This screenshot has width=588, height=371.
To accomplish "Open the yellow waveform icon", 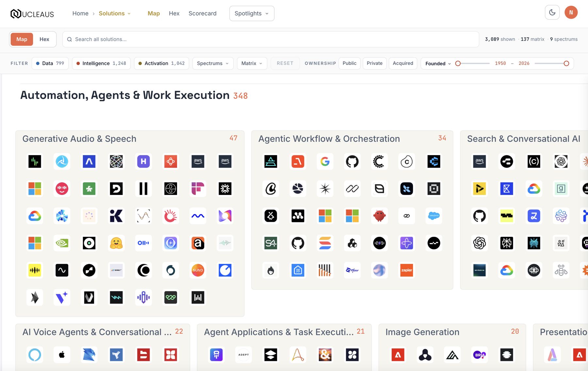I will 35,270.
